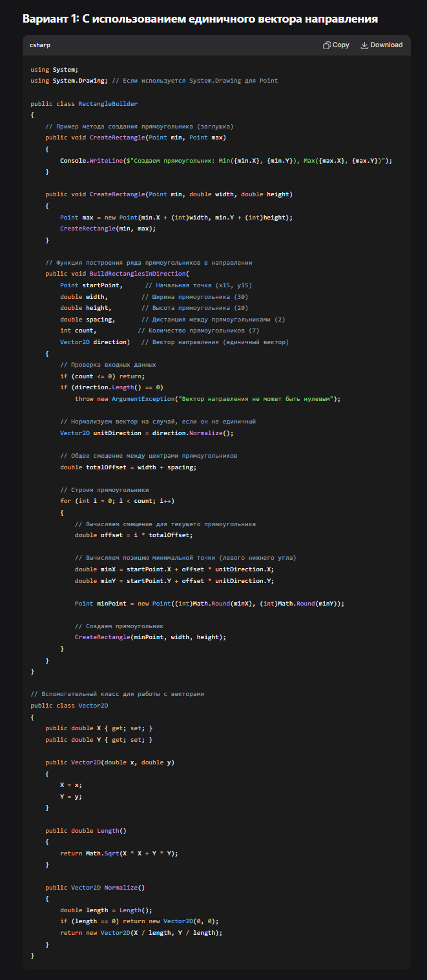
Task: Click the Copy icon in code header
Action: (x=327, y=45)
